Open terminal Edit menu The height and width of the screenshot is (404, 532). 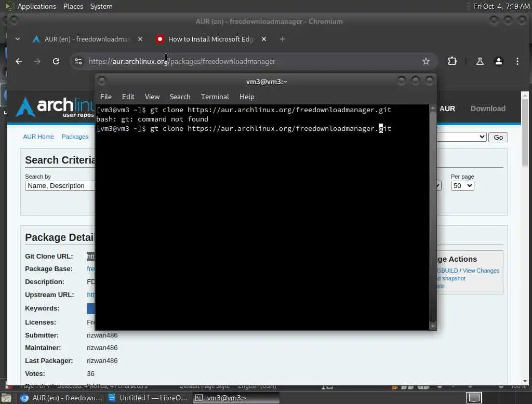(128, 97)
